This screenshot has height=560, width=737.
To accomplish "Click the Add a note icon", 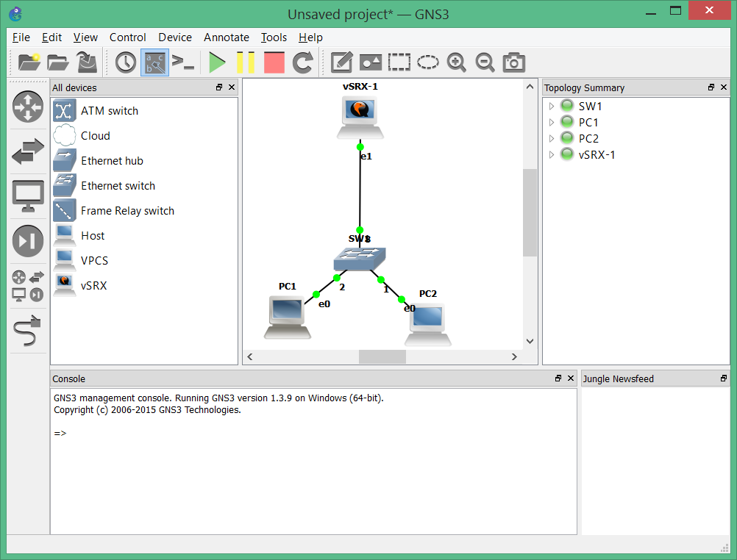I will click(342, 62).
